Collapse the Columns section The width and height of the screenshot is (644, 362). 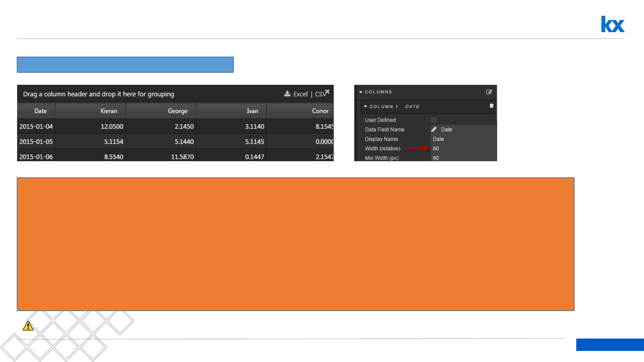pyautogui.click(x=361, y=92)
